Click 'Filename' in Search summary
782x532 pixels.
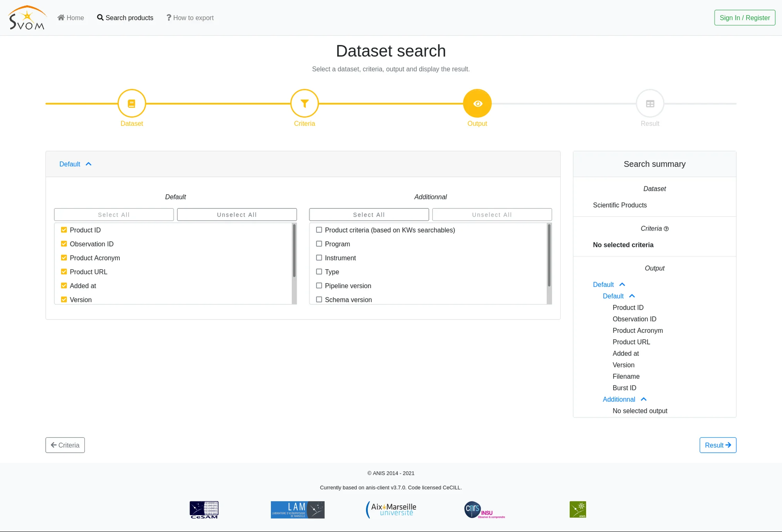coord(626,376)
